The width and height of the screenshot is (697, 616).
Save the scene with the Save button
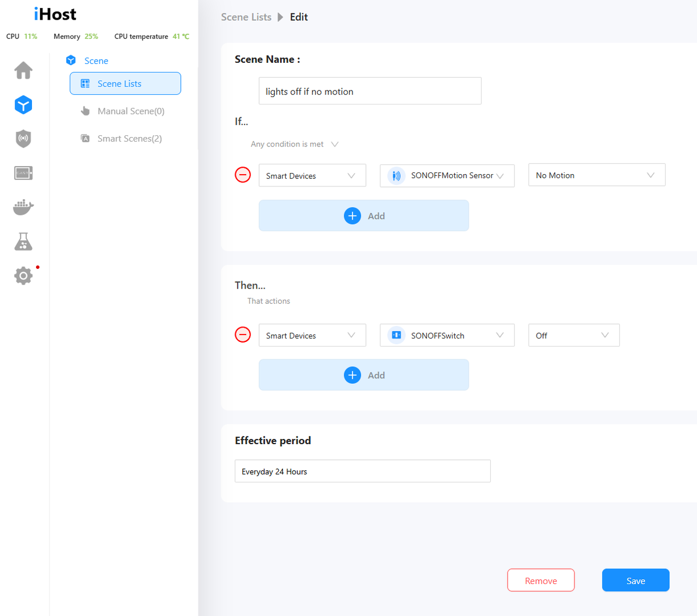(635, 580)
